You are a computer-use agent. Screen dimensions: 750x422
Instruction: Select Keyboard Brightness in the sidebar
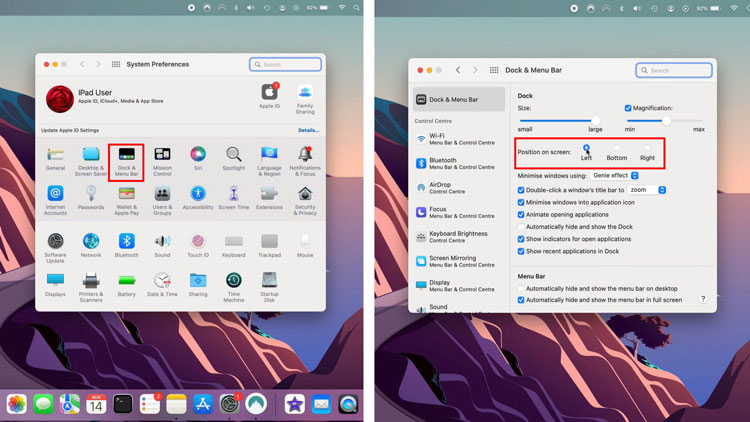[x=459, y=237]
